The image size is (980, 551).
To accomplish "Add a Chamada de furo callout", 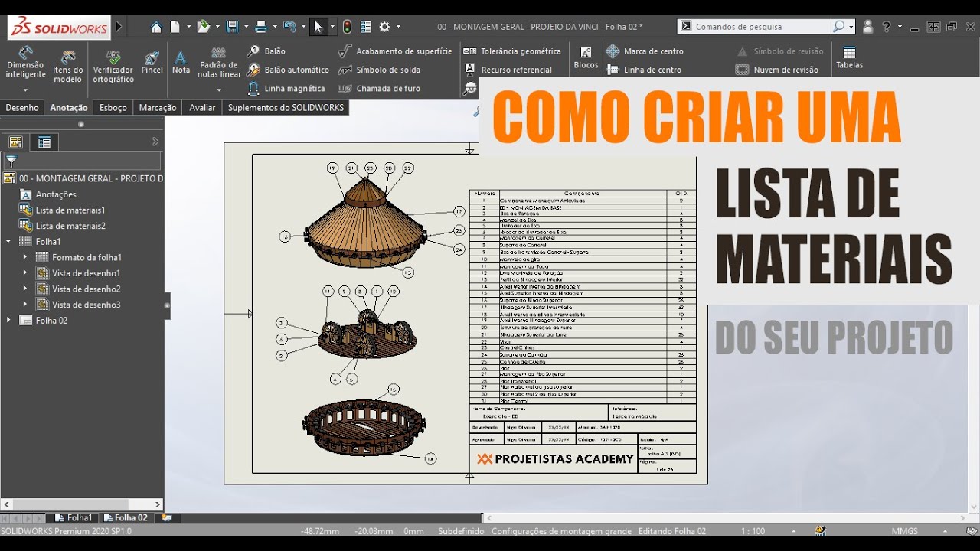I will click(379, 89).
